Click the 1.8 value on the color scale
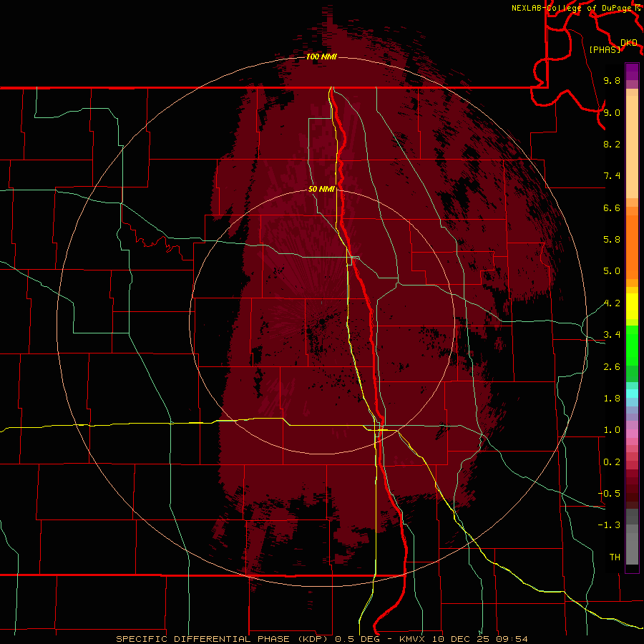 pyautogui.click(x=612, y=399)
